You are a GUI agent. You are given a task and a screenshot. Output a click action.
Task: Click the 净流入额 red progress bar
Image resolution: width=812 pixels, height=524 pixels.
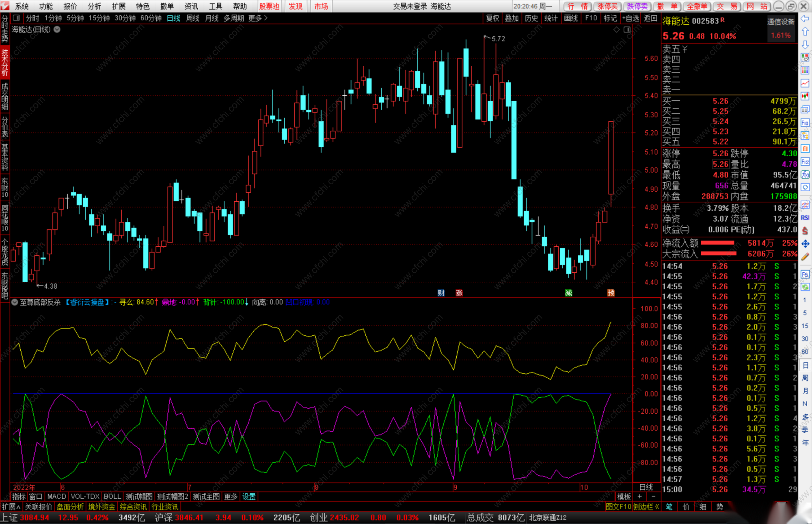click(x=717, y=243)
